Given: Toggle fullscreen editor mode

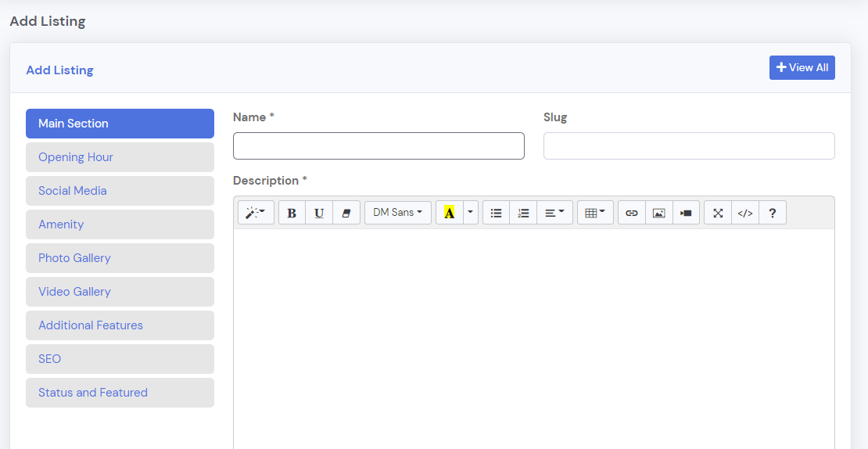Looking at the screenshot, I should click(x=718, y=213).
